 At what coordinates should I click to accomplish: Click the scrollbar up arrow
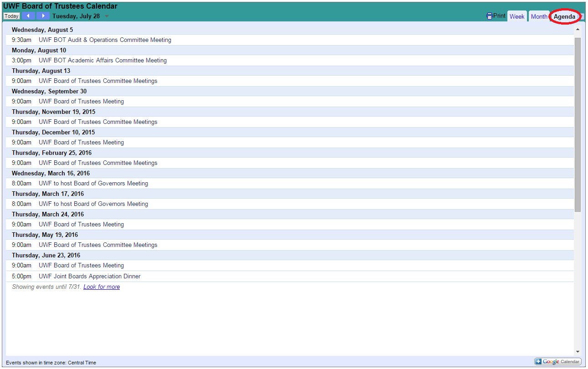click(x=578, y=29)
